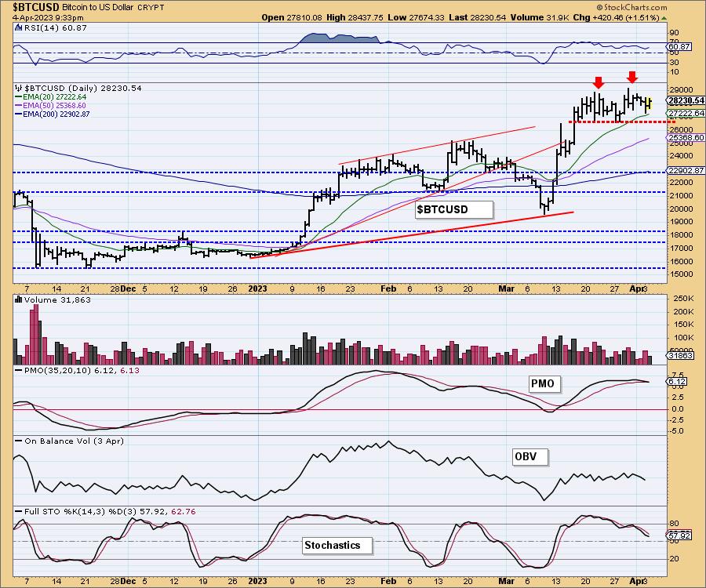Click 'Dec' on the bottom stochastics date axis

pos(129,581)
